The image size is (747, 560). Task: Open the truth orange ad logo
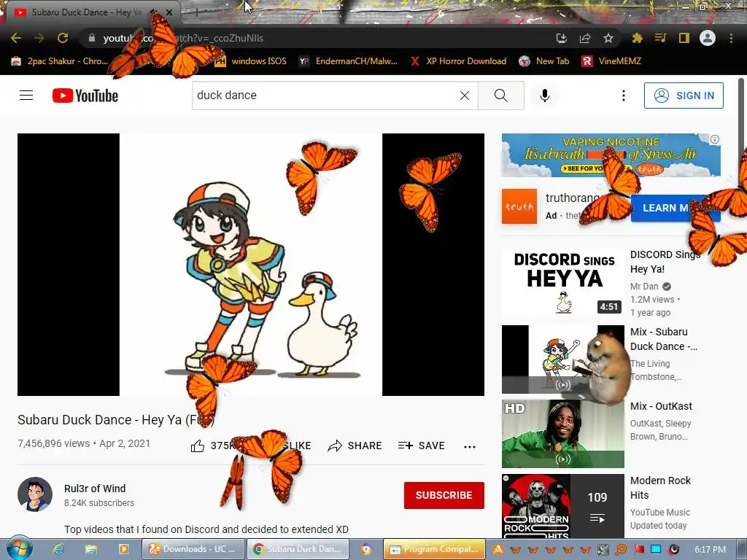[519, 206]
